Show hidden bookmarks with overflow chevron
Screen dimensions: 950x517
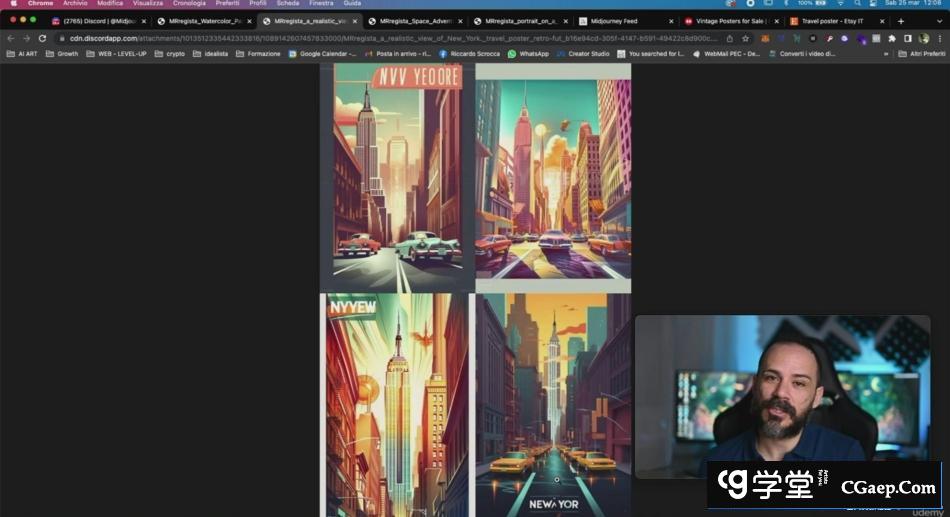coord(886,54)
